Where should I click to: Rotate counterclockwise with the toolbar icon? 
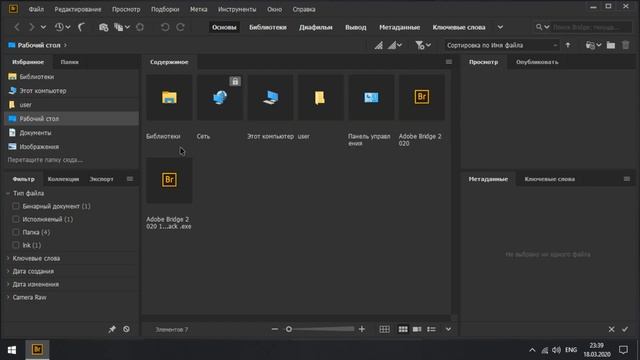pyautogui.click(x=165, y=27)
